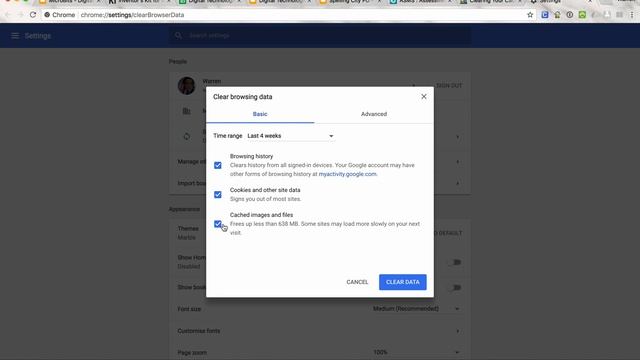Viewport: 640px width, 360px height.
Task: Reload the page with refresh icon
Action: coord(33,15)
